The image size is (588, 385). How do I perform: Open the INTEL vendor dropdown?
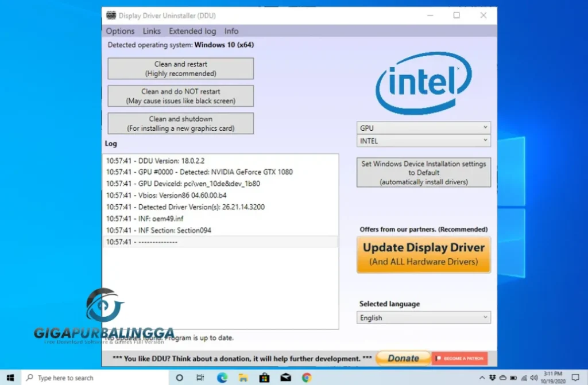coord(423,141)
